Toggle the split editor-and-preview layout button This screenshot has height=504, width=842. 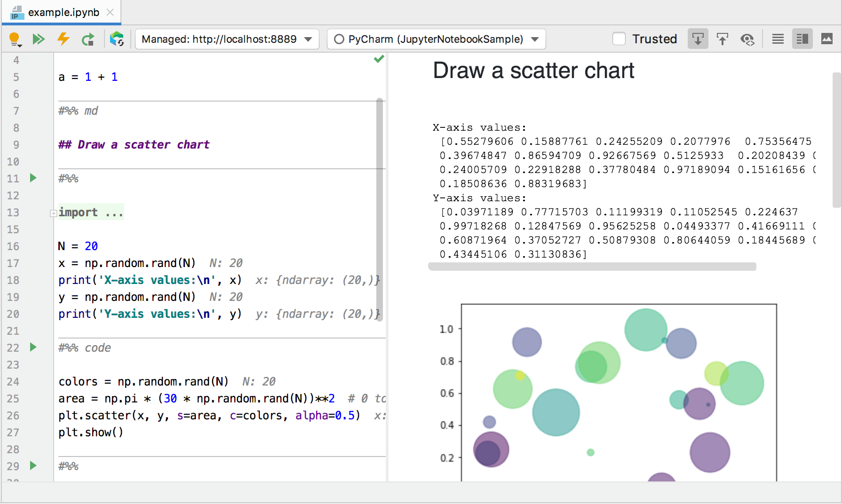(x=802, y=39)
